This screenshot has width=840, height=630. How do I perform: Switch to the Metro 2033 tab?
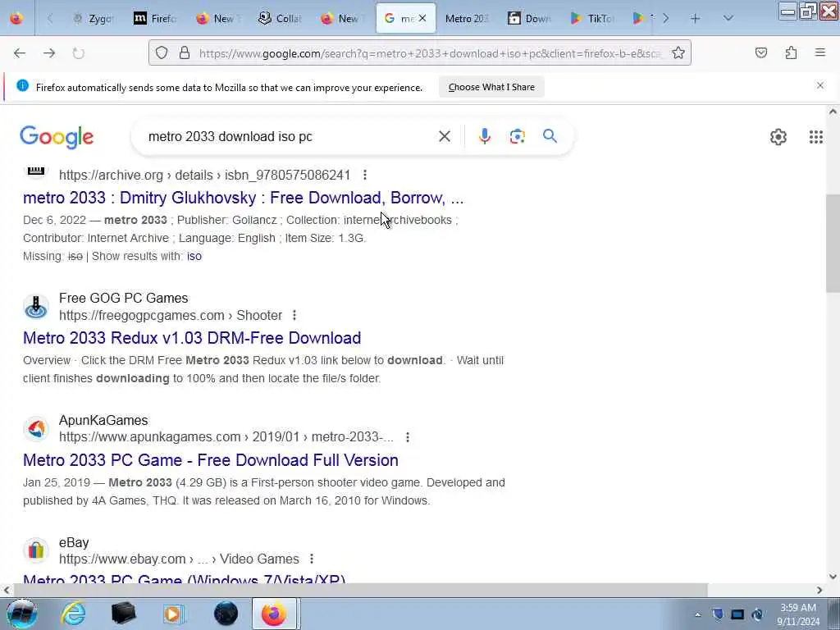[467, 19]
